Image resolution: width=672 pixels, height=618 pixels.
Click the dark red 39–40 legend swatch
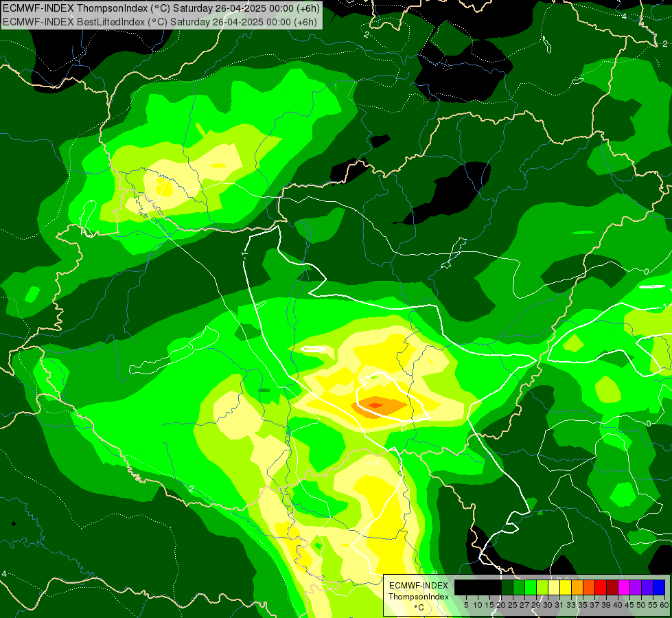click(612, 587)
